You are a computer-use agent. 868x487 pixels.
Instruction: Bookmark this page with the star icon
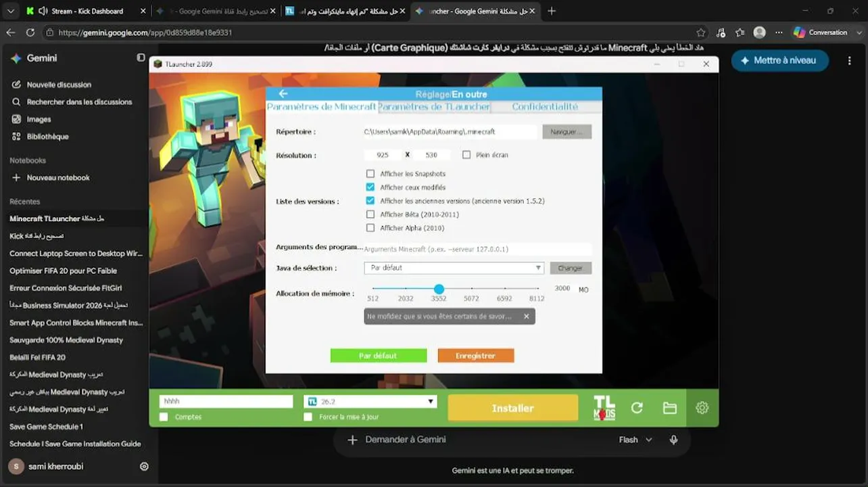[701, 32]
